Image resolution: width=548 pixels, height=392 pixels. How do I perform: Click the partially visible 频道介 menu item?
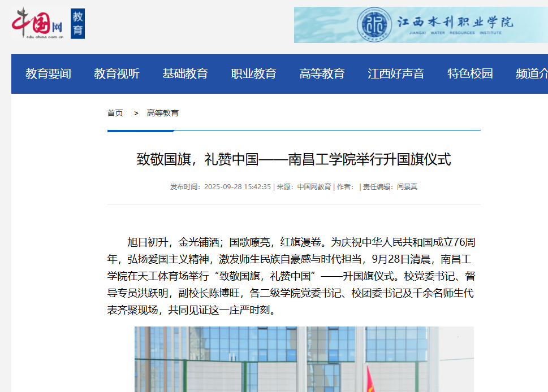tap(532, 73)
